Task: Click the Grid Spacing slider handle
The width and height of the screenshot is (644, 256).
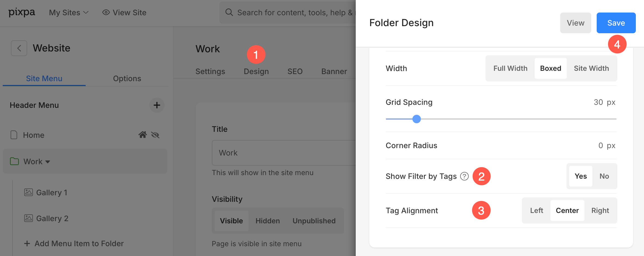Action: [x=416, y=119]
